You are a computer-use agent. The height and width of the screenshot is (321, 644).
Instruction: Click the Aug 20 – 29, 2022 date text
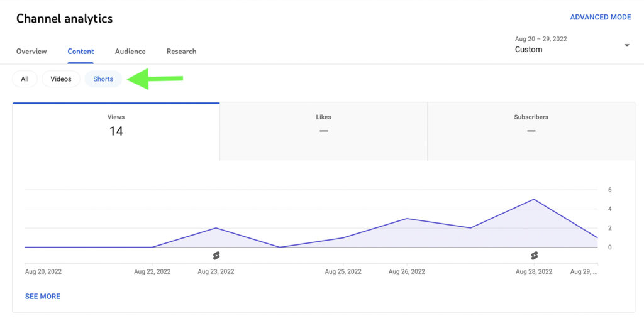click(x=541, y=39)
